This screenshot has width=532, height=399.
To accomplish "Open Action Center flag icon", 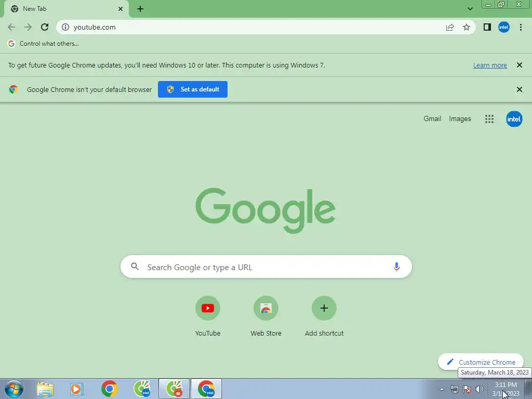I will pyautogui.click(x=467, y=389).
